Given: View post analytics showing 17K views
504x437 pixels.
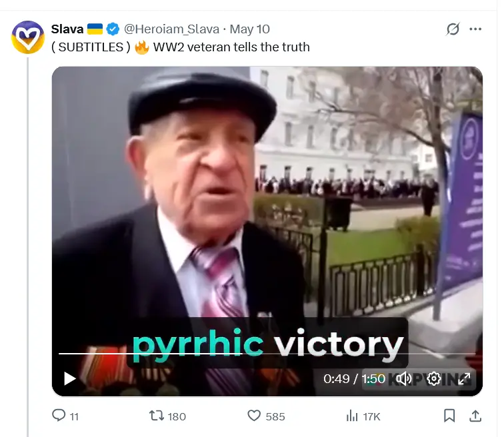Looking at the screenshot, I should (x=363, y=416).
